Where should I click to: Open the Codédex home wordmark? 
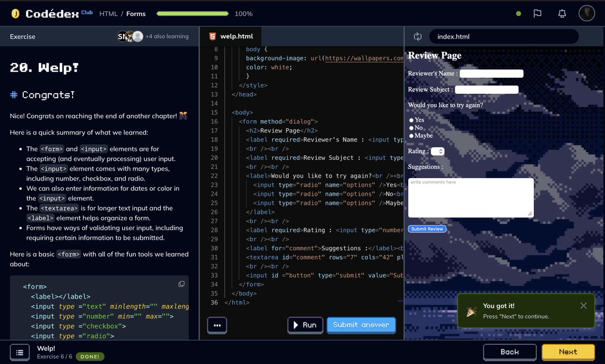(x=52, y=14)
